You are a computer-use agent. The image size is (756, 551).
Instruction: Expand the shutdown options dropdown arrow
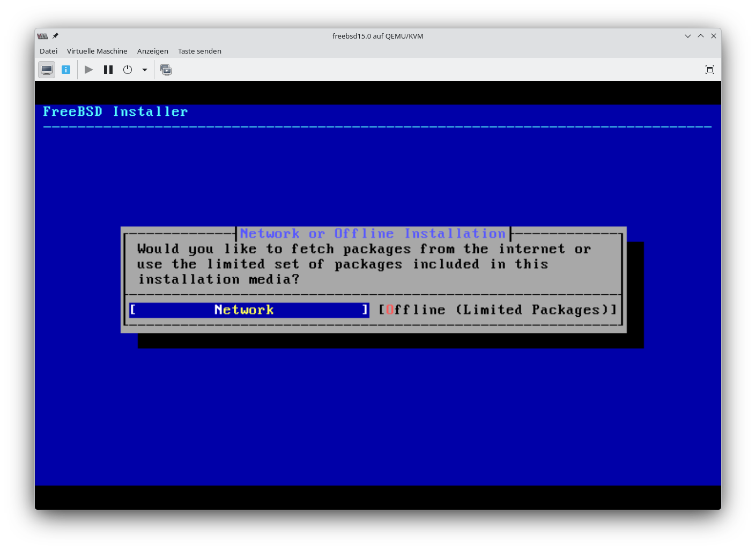click(145, 70)
